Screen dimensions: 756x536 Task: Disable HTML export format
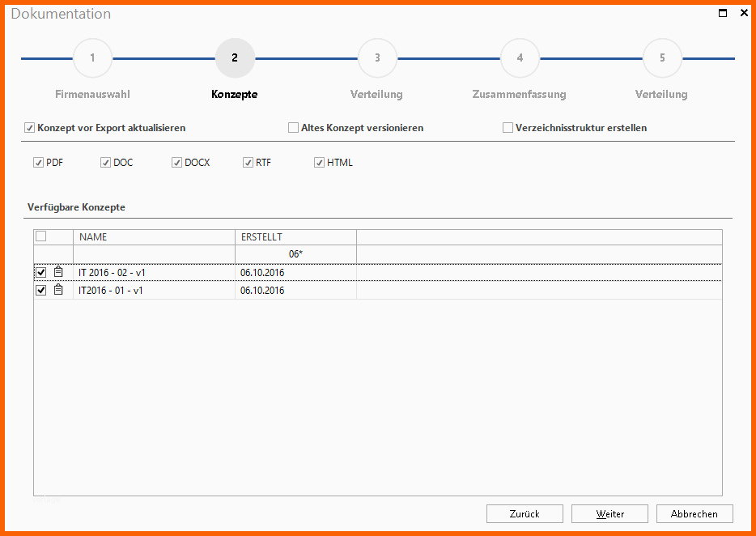coord(320,163)
